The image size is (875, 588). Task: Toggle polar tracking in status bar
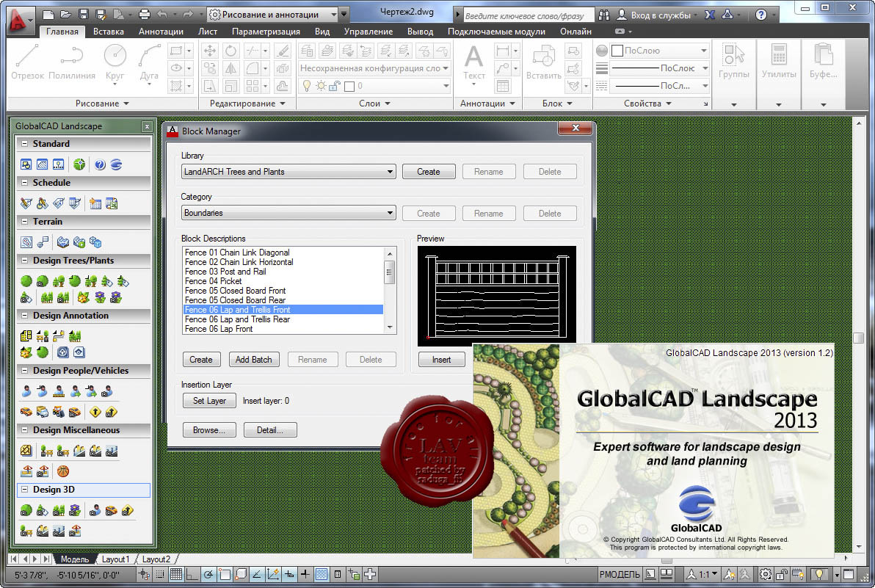point(208,573)
